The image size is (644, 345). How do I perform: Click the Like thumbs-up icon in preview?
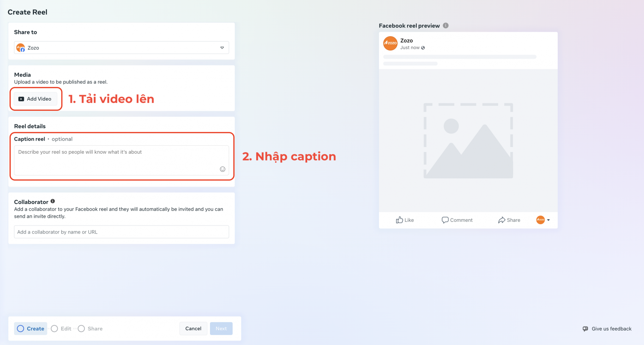point(399,220)
